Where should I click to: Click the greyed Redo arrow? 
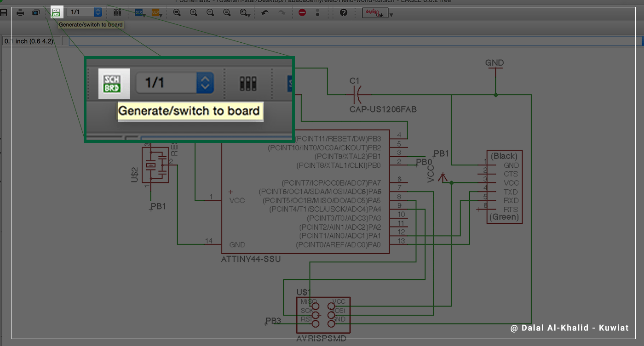pyautogui.click(x=282, y=12)
